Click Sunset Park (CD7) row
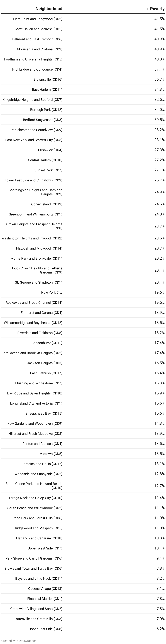 coord(48,170)
